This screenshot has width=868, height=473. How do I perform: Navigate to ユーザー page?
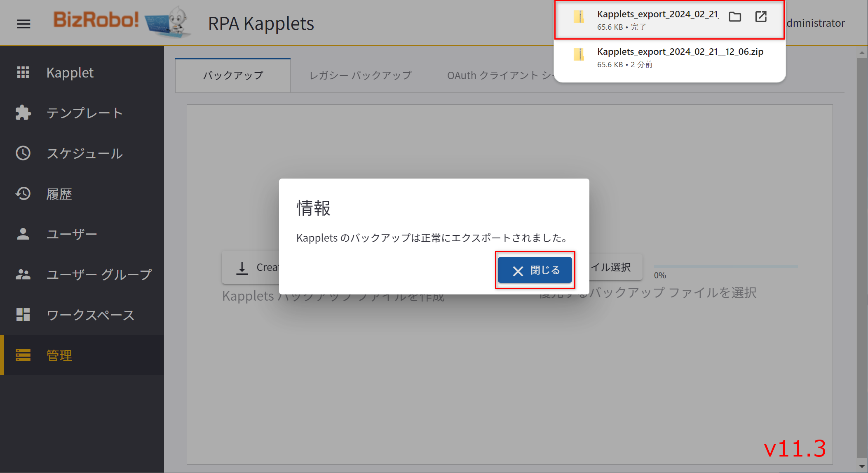pos(82,234)
